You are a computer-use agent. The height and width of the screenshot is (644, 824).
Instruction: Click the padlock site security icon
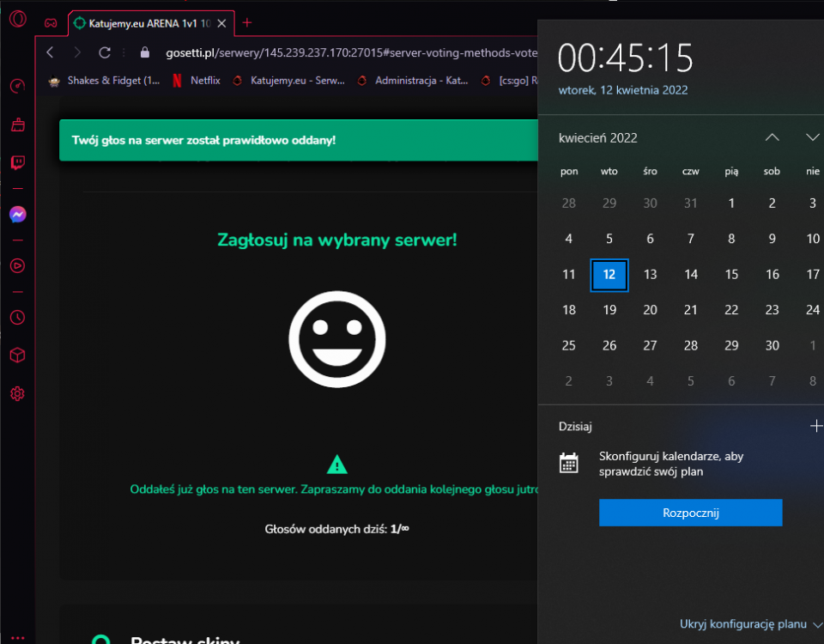(x=145, y=52)
